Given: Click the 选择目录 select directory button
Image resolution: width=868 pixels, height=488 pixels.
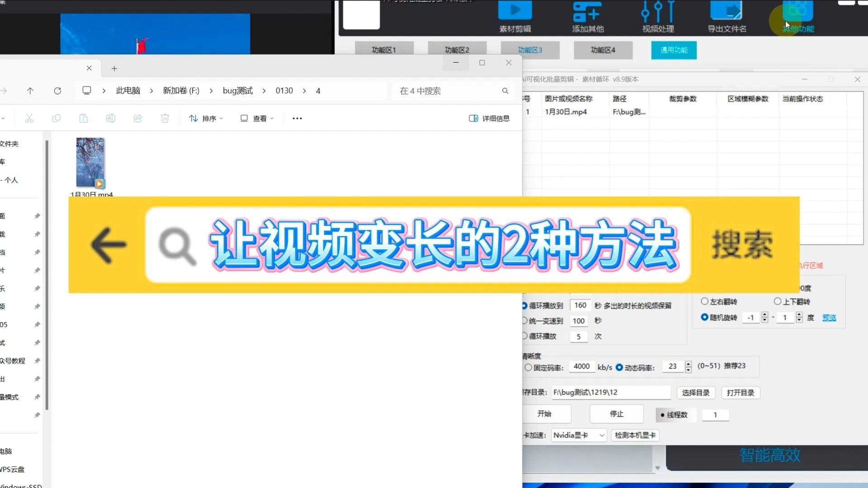Looking at the screenshot, I should click(x=696, y=393).
